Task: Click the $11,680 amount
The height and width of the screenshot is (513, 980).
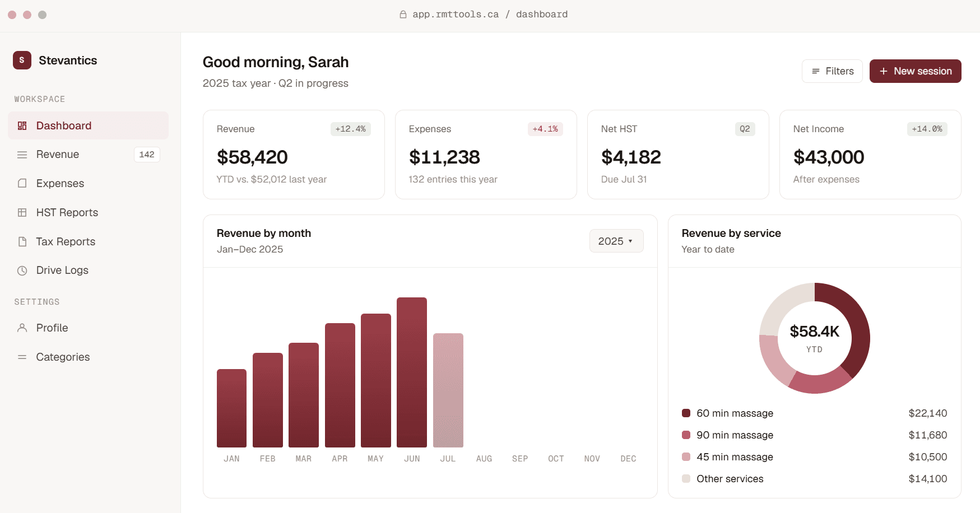Action: pos(928,435)
